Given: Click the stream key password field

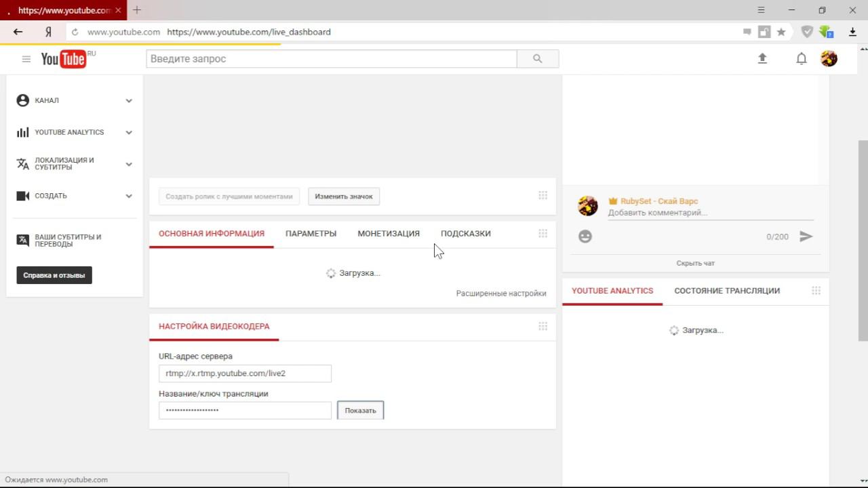Looking at the screenshot, I should click(245, 410).
